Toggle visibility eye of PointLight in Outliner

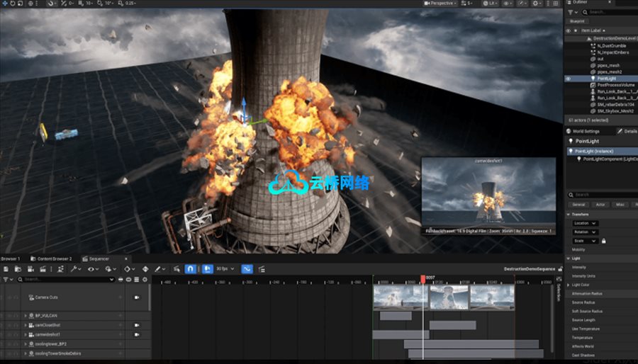click(569, 79)
